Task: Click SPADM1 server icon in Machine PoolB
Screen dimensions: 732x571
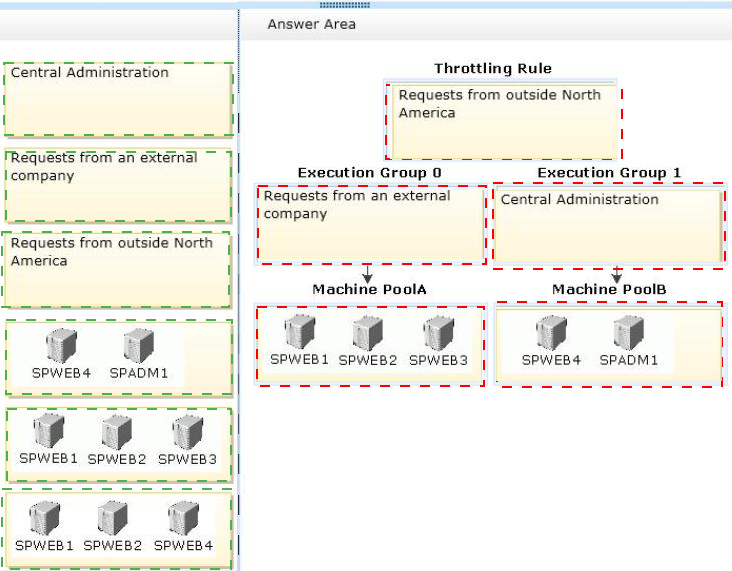Action: tap(629, 334)
